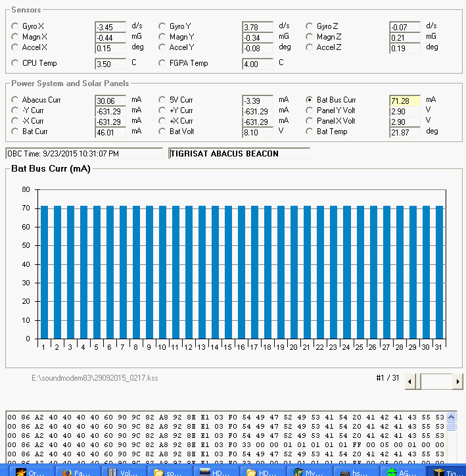This screenshot has width=466, height=476.
Task: Select the Gyro X radio button
Action: coord(14,26)
